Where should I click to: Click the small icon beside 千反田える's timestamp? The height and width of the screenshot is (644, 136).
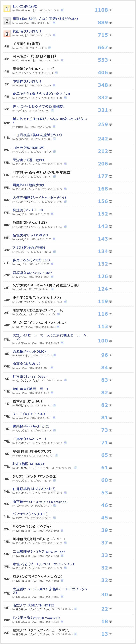pos(50,48)
